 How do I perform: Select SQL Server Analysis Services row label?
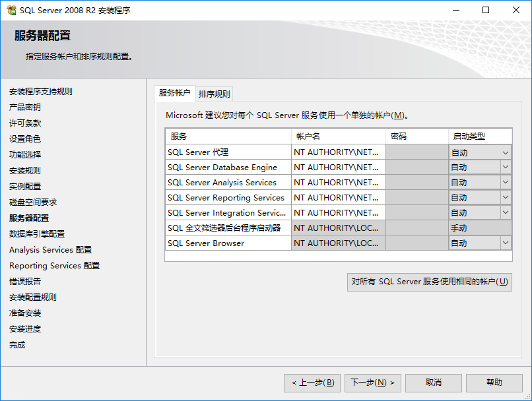tap(228, 183)
